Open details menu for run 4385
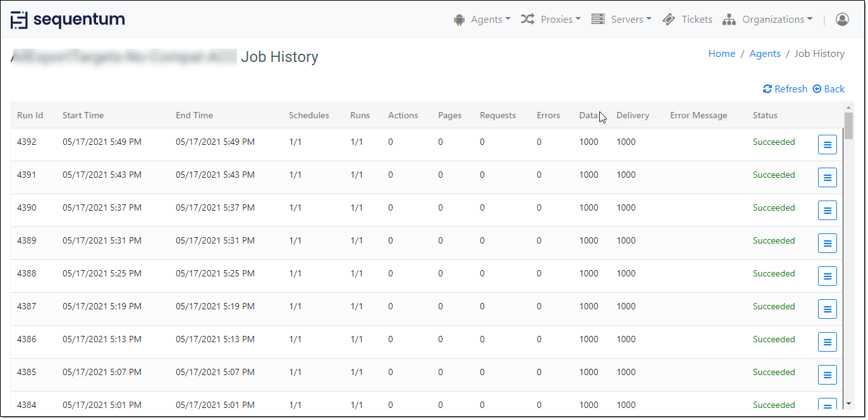This screenshot has width=868, height=420. click(827, 375)
